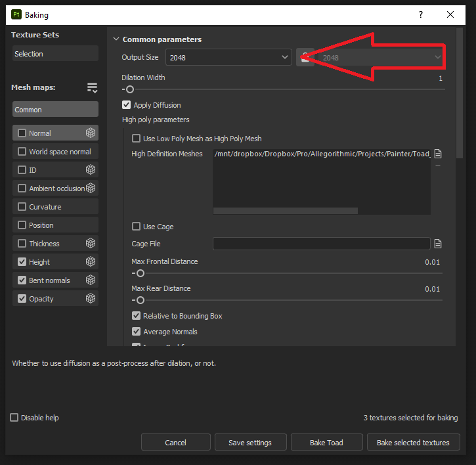Viewport: 476px width, 465px height.
Task: Click the Dilation Width slider handle
Action: point(130,89)
